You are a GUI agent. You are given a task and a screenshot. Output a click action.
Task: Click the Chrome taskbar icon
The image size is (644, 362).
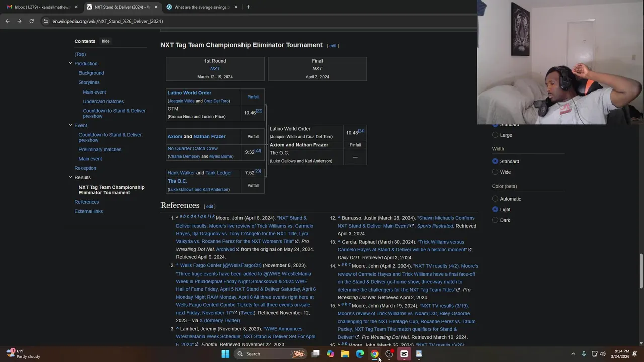tap(374, 354)
